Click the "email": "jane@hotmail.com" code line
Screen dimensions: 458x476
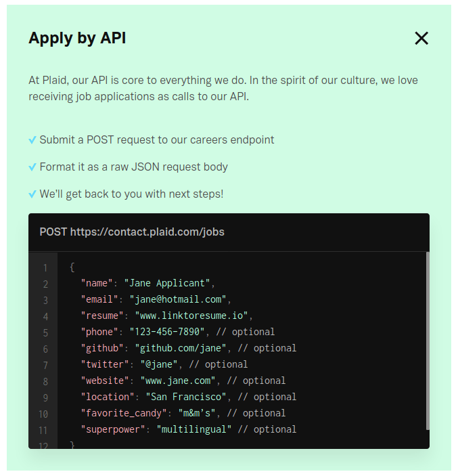pos(156,300)
